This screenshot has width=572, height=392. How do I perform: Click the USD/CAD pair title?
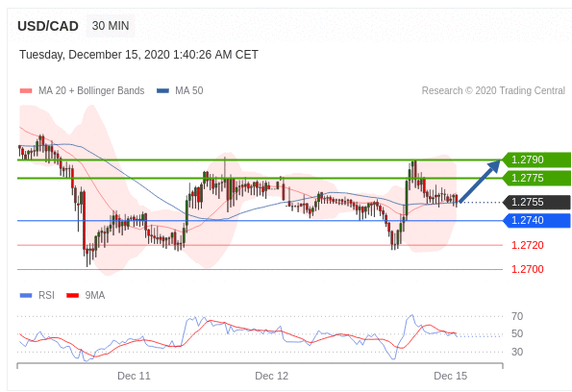tap(48, 26)
